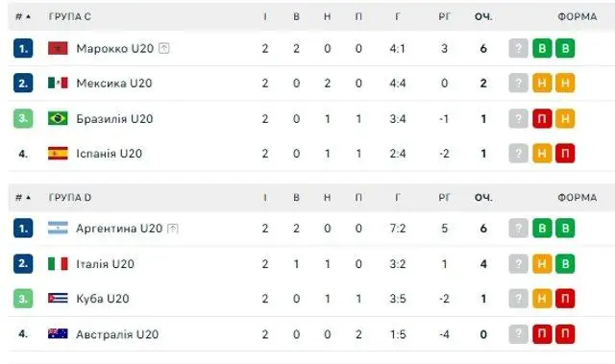Image resolution: width=615 pixels, height=364 pixels.
Task: Open Мексика U20 team link
Action: [114, 83]
